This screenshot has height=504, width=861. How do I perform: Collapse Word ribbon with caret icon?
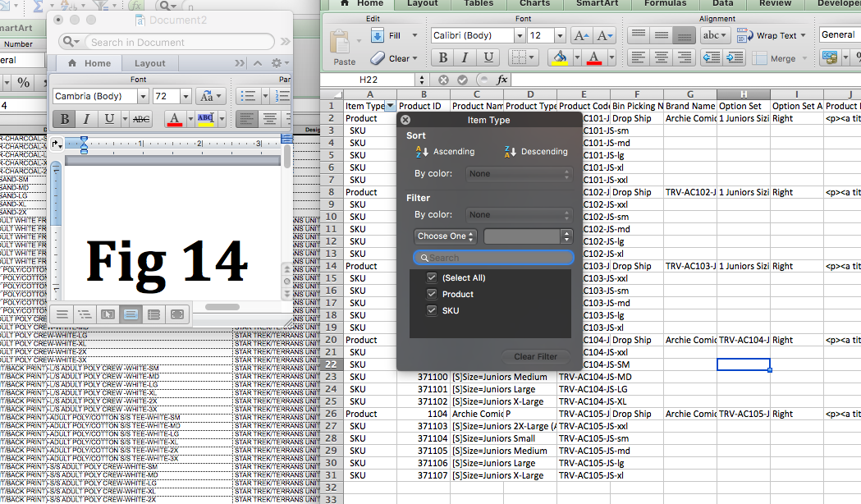click(x=258, y=63)
